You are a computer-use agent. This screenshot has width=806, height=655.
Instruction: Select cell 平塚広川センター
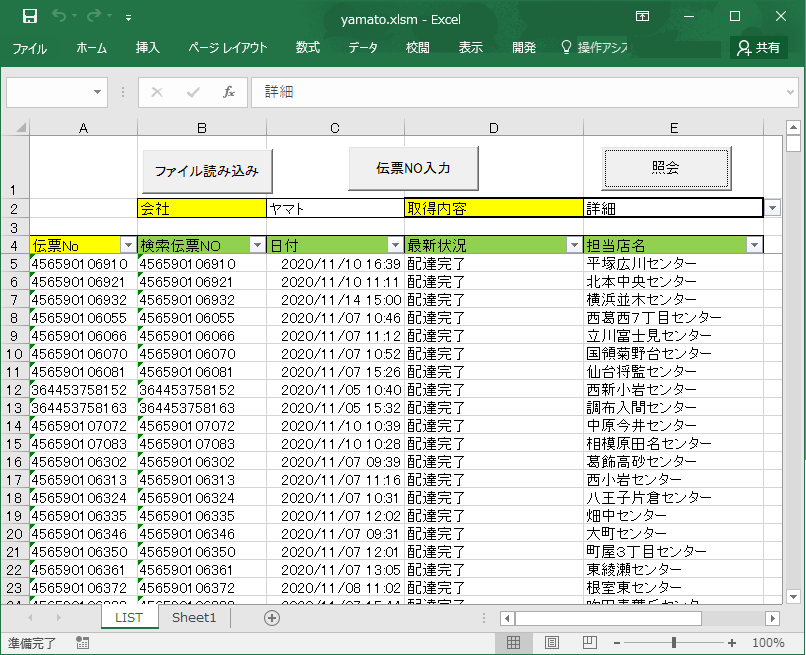coord(673,264)
